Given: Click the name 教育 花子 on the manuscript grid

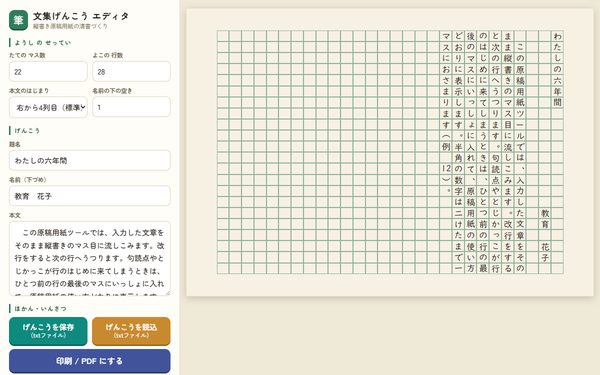Looking at the screenshot, I should (545, 235).
